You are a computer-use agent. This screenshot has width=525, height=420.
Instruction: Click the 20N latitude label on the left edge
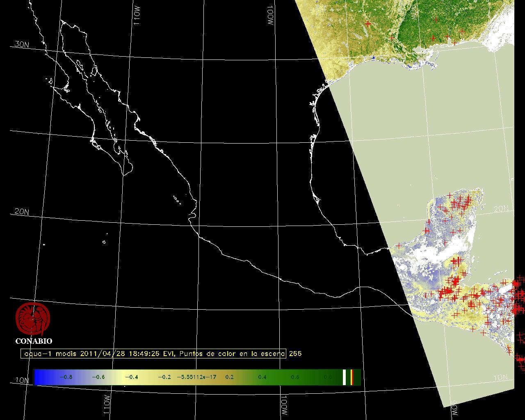coord(21,212)
